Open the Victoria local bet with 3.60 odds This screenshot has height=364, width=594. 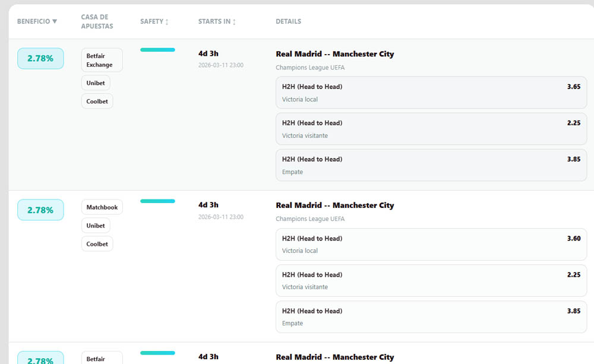click(x=431, y=244)
